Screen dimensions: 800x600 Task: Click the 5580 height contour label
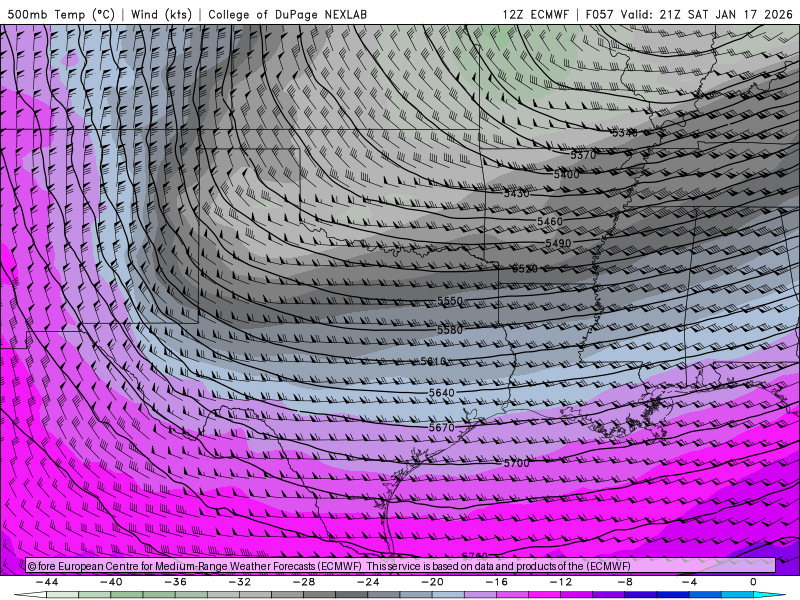point(450,330)
